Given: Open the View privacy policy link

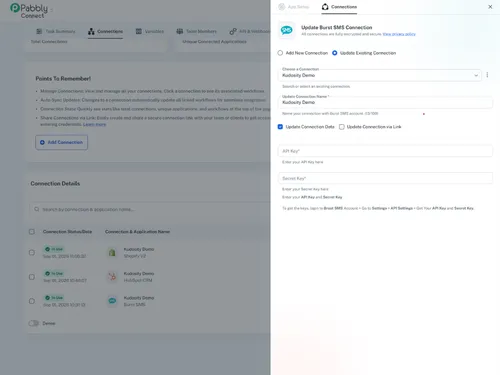Looking at the screenshot, I should pos(399,34).
